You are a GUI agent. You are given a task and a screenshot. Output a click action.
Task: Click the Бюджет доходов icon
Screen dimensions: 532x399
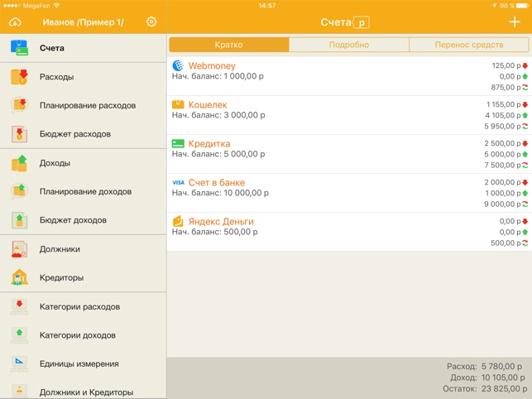(19, 220)
